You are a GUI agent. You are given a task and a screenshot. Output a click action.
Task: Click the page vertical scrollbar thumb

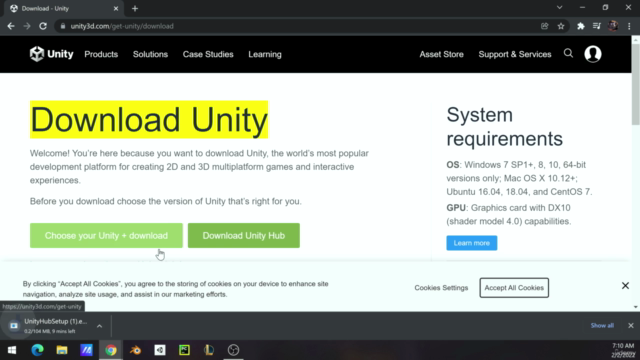636,85
